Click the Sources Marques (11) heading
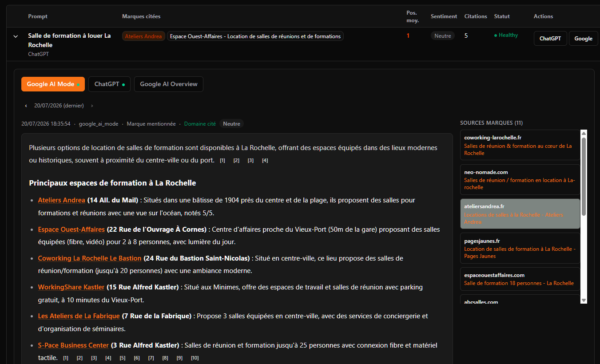Screen dimensions: 600x364 (491, 123)
